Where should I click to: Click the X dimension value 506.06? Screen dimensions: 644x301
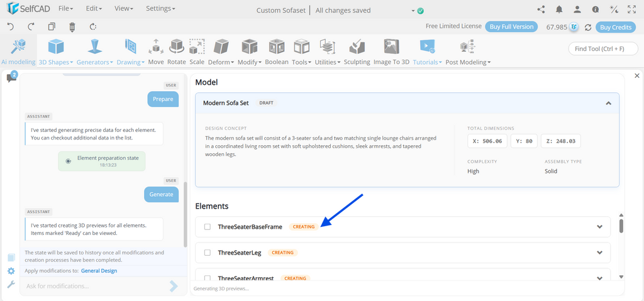(x=487, y=141)
